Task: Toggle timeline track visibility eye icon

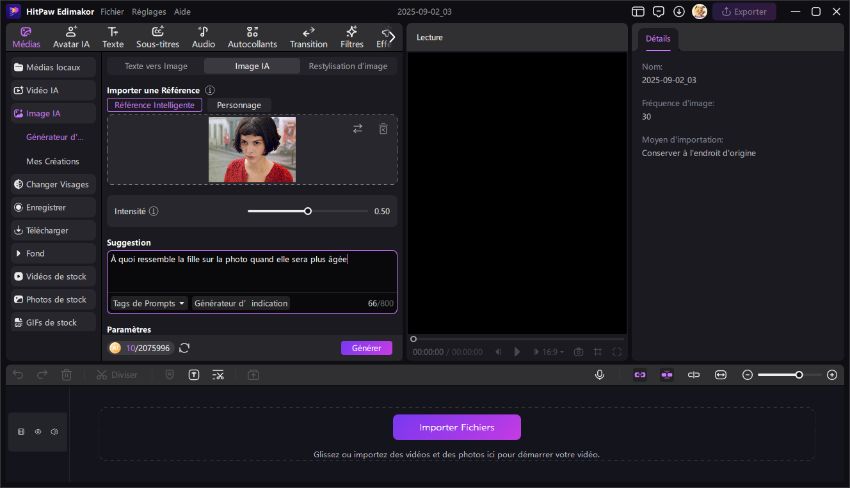Action: [x=38, y=432]
